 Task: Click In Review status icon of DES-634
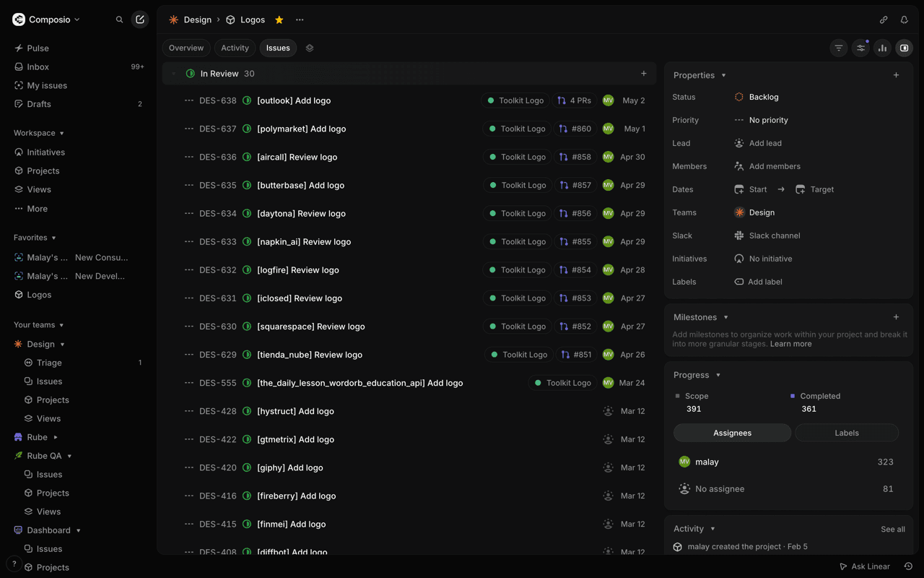click(247, 213)
